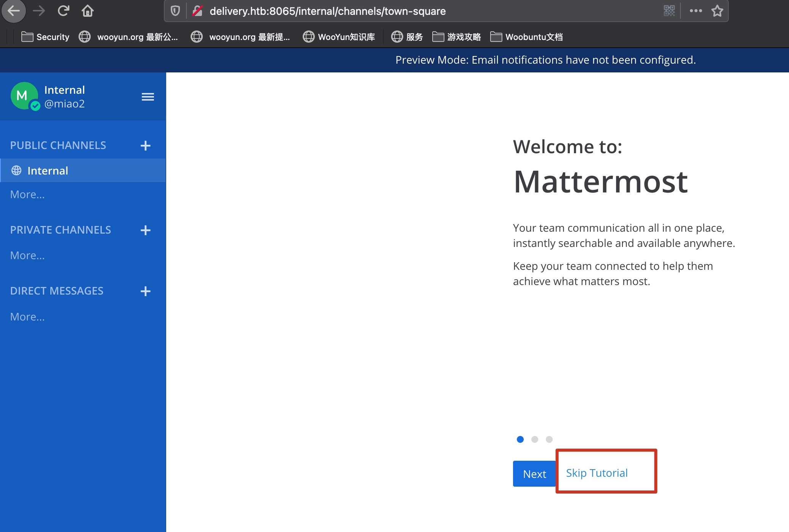Reload the page with the browser refresh icon
The image size is (789, 532).
[x=63, y=11]
